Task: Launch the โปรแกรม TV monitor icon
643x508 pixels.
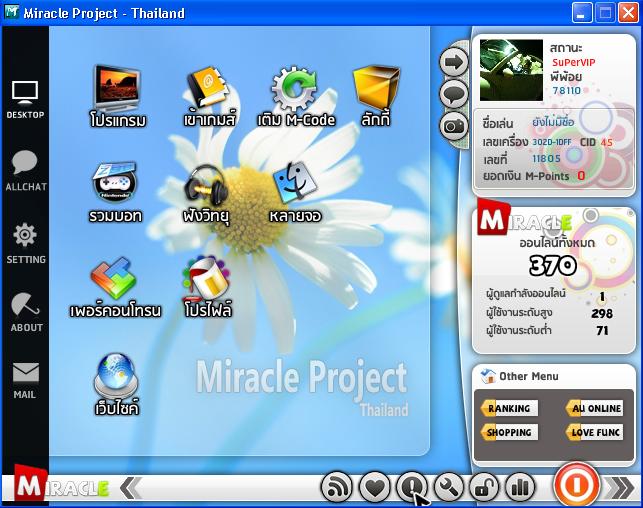Action: coord(117,96)
